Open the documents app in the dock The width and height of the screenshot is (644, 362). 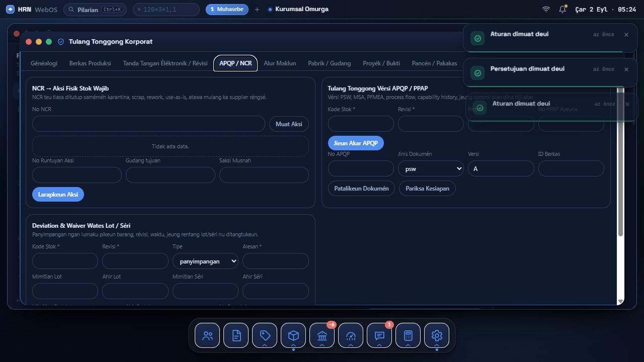click(x=236, y=335)
